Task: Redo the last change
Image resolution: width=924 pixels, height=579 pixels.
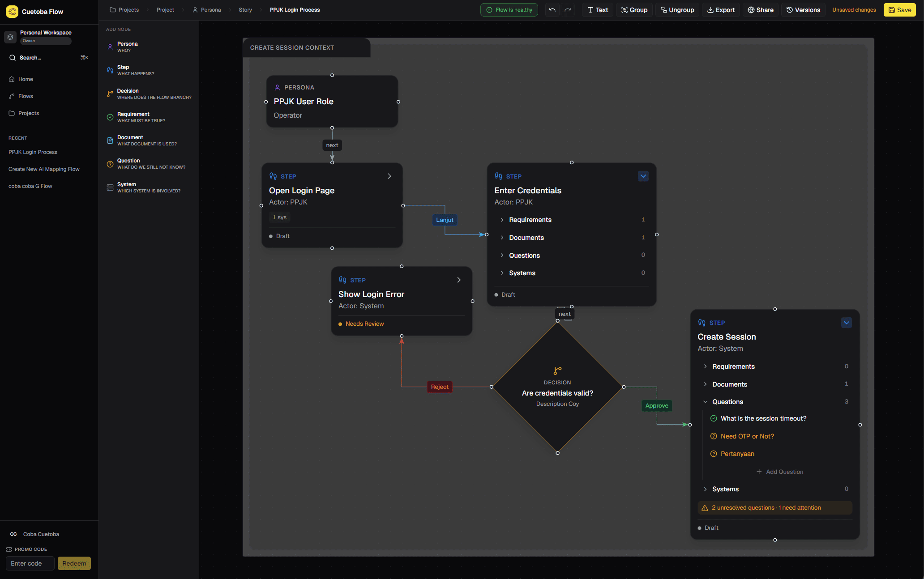Action: (568, 10)
